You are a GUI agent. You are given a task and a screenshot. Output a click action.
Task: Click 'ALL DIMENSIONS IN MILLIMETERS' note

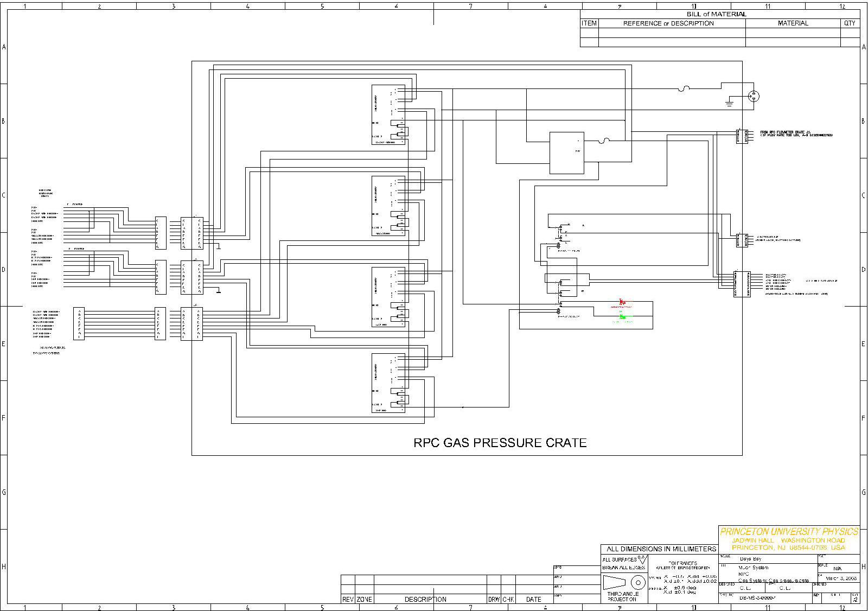[x=661, y=549]
